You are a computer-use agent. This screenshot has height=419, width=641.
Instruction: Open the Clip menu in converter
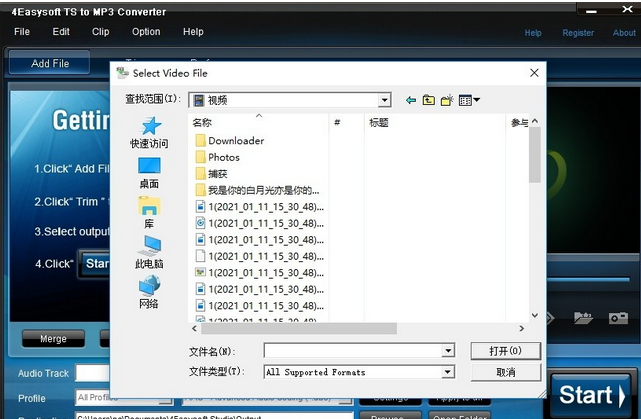pos(101,32)
